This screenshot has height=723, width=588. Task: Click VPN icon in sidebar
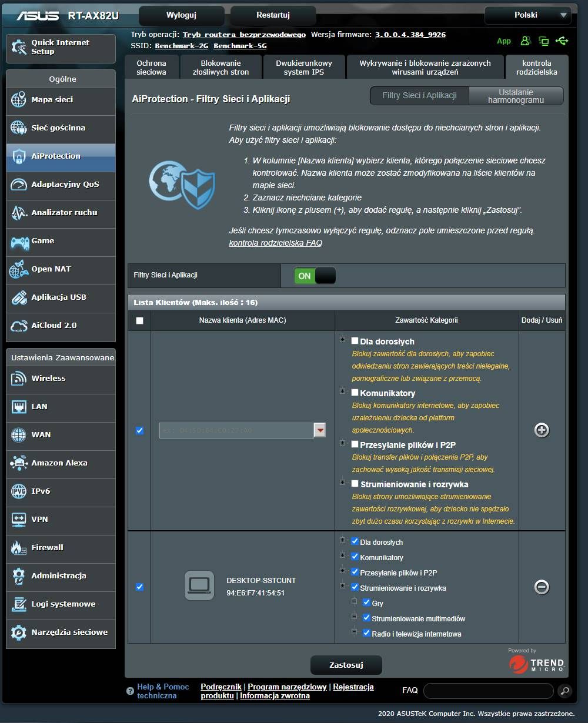(19, 520)
